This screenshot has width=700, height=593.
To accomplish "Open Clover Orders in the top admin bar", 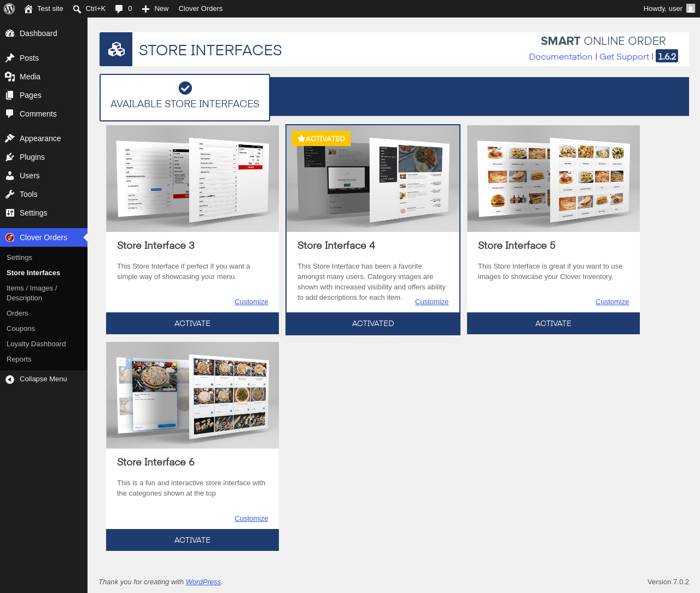I will [x=201, y=9].
